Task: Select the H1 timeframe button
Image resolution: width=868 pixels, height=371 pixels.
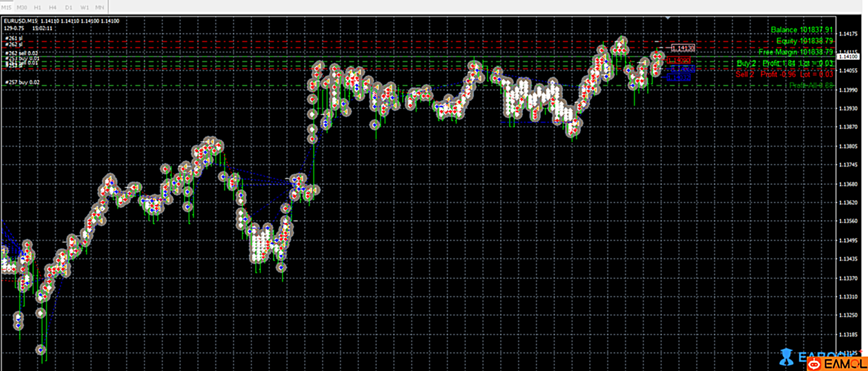Action: tap(37, 7)
